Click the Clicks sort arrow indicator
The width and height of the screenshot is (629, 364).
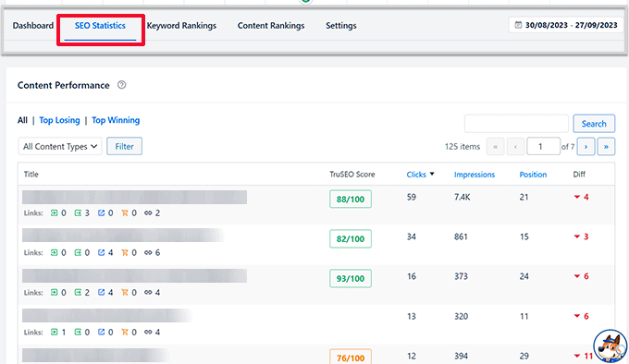coord(432,174)
